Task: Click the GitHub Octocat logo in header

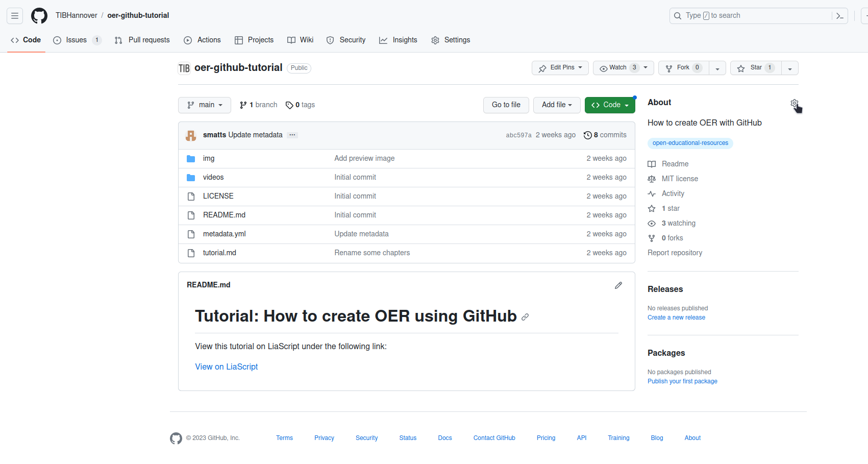Action: pyautogui.click(x=39, y=16)
